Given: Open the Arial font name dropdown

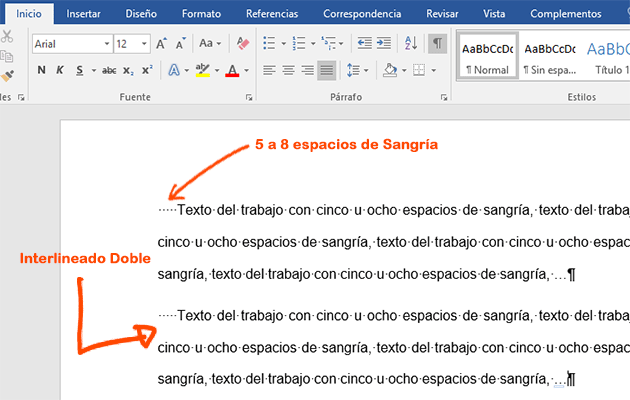Looking at the screenshot, I should tap(107, 44).
